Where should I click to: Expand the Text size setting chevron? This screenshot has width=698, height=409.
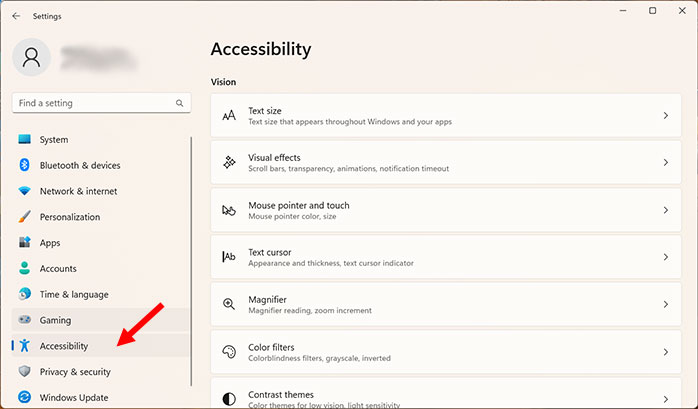click(665, 116)
